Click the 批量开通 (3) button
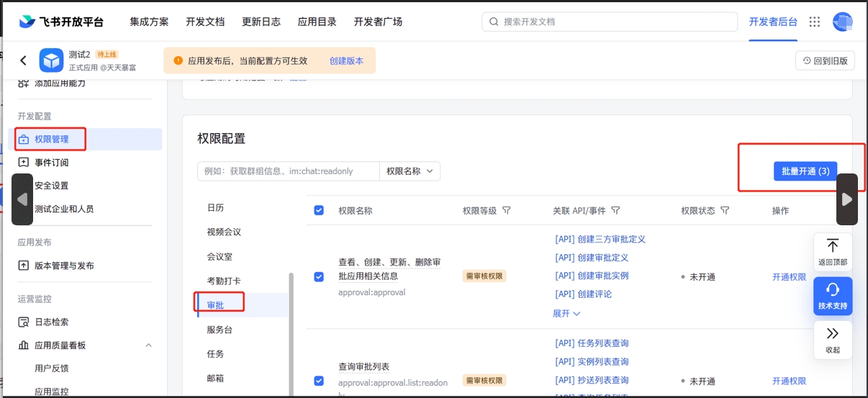 pos(805,171)
